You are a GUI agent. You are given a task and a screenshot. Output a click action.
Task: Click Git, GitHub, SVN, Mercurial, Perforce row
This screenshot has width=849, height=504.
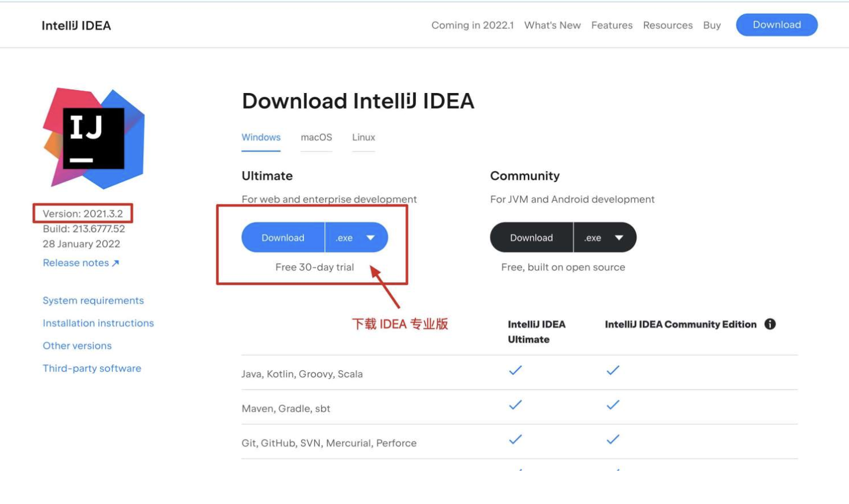point(519,442)
